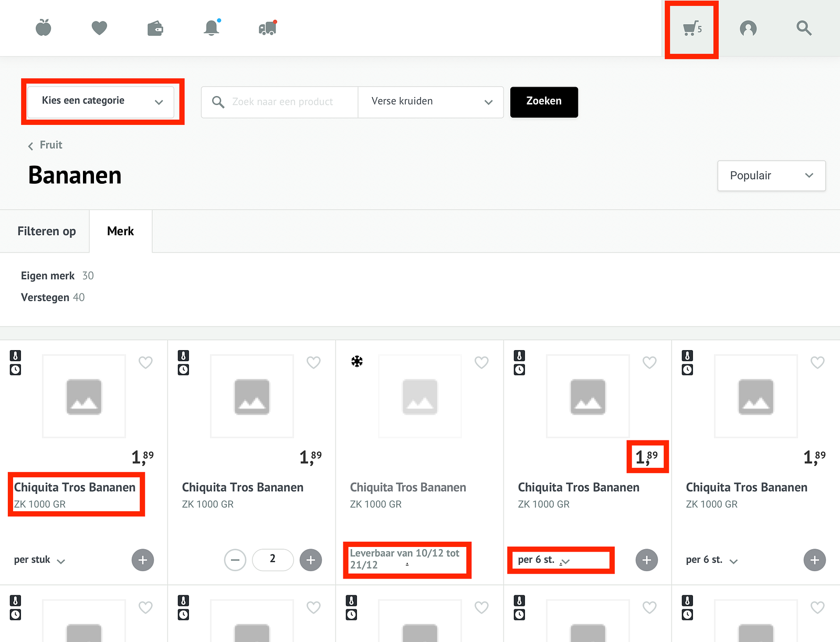This screenshot has height=642, width=840.
Task: Open favorites via the header heart icon
Action: coord(99,28)
